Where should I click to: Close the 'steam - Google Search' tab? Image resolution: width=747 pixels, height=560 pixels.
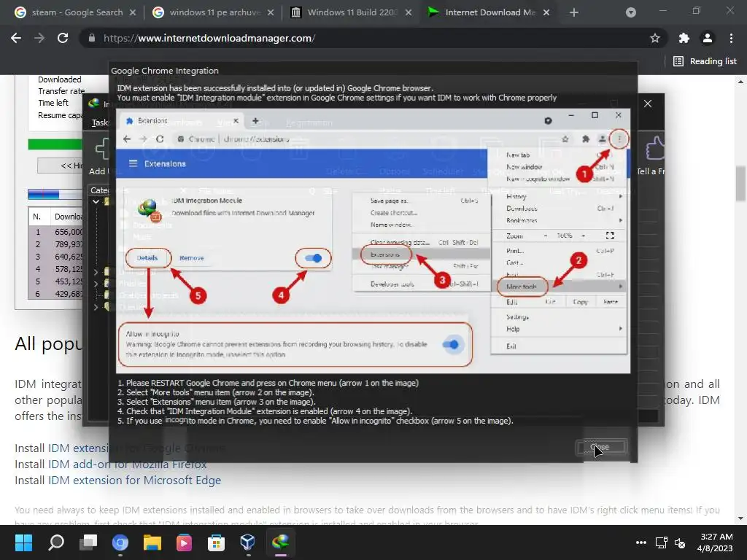(133, 12)
